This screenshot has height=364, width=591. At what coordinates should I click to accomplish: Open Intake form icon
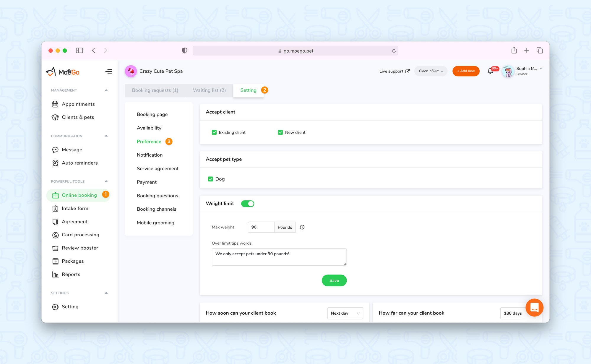[55, 209]
